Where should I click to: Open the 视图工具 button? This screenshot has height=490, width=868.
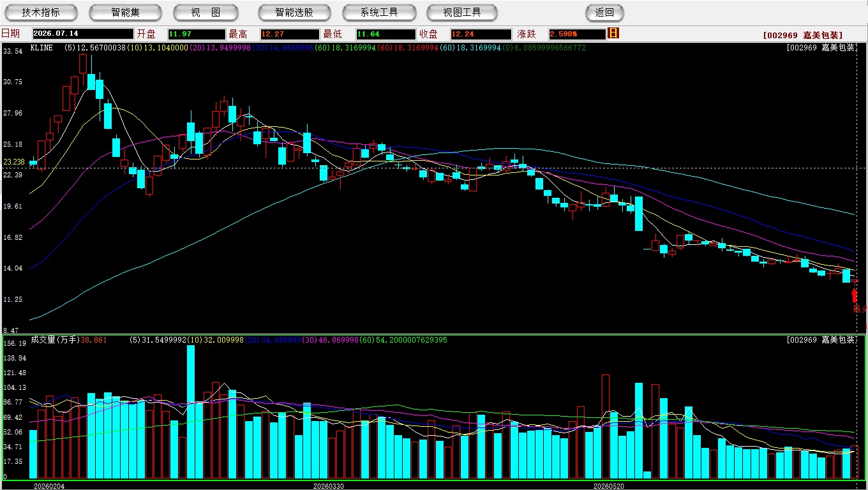(463, 12)
